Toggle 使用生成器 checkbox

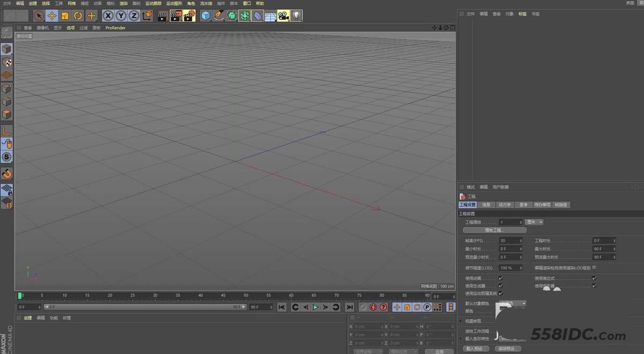click(x=501, y=286)
